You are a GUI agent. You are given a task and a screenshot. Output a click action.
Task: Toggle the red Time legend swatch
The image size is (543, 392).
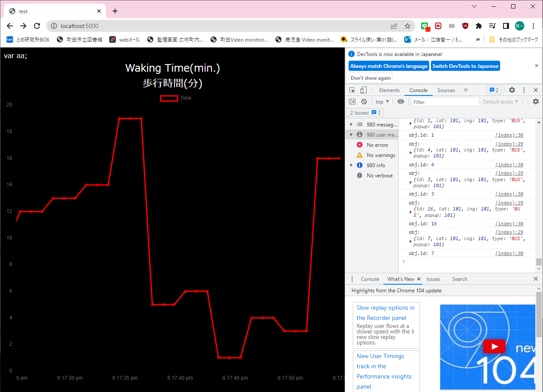pos(169,98)
